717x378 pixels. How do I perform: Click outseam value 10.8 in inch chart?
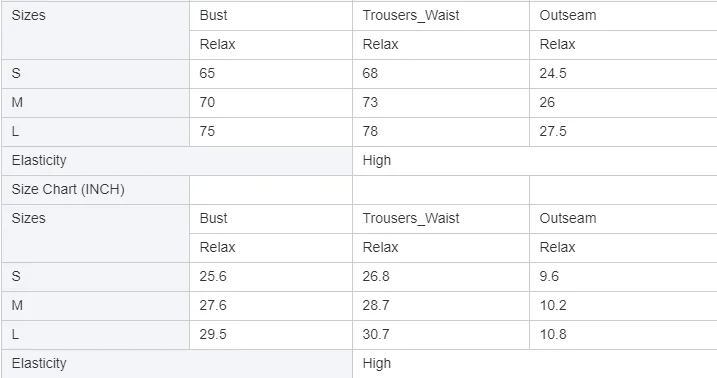pyautogui.click(x=623, y=335)
